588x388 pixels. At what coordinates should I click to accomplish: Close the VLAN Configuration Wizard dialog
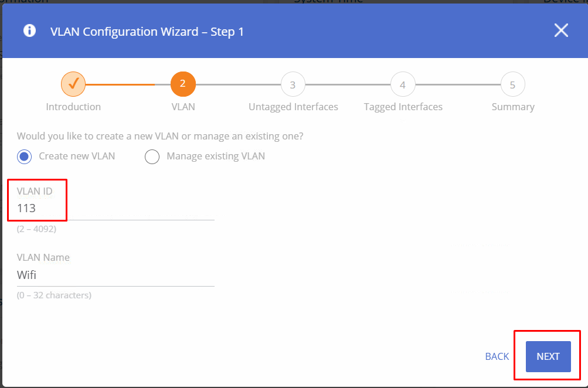(x=561, y=31)
